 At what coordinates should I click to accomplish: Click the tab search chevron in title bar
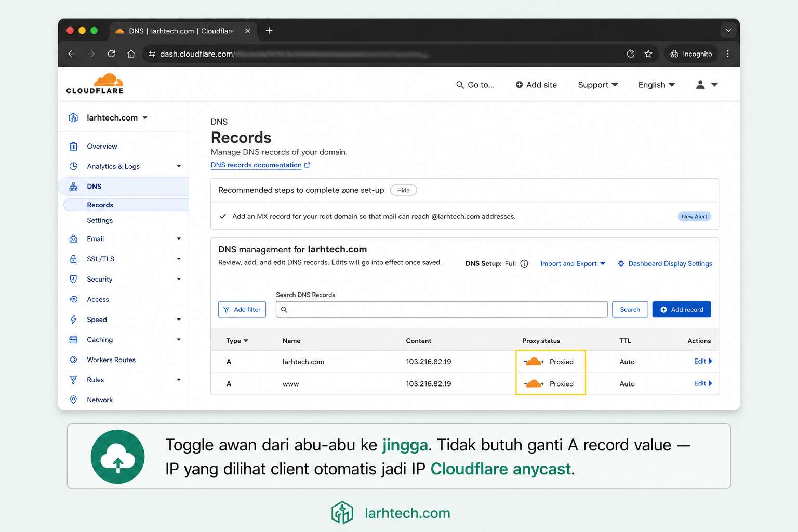(x=728, y=31)
